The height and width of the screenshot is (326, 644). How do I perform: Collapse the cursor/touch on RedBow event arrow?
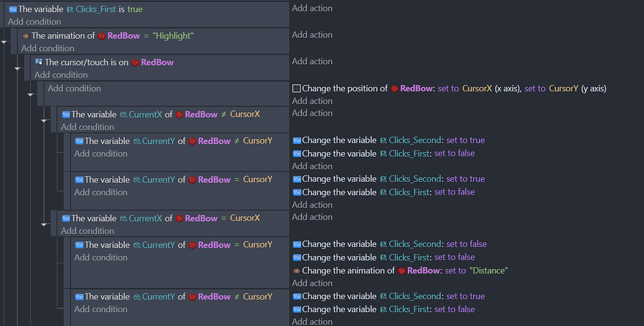tap(17, 69)
